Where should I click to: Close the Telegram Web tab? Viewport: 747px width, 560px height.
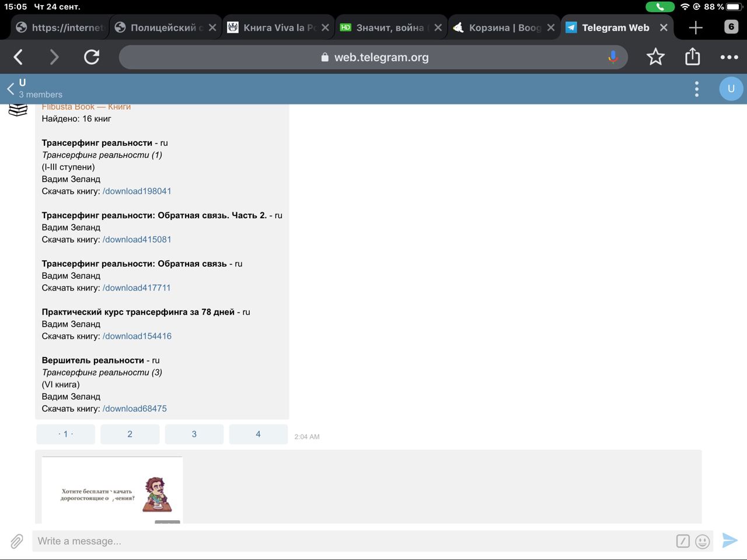(664, 27)
